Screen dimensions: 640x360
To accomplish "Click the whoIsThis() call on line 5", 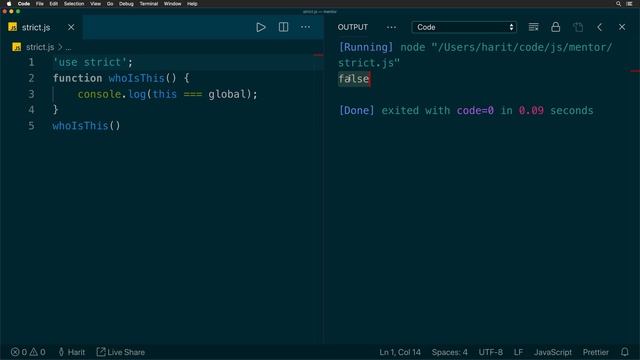I will [x=86, y=126].
